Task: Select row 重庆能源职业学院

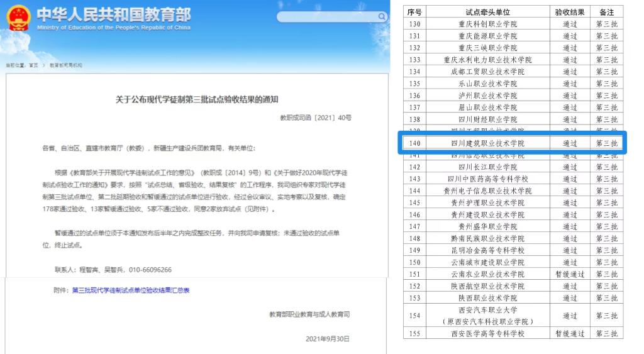Action: click(513, 36)
